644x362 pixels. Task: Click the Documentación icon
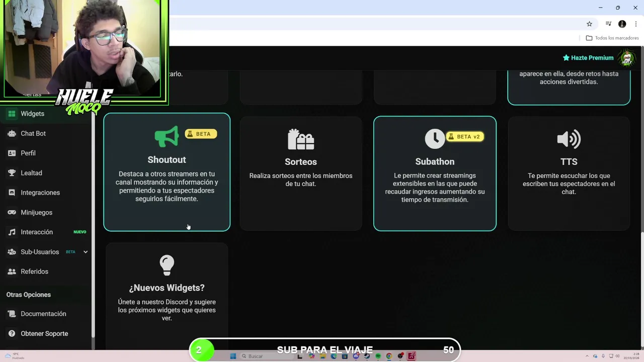[x=12, y=314]
